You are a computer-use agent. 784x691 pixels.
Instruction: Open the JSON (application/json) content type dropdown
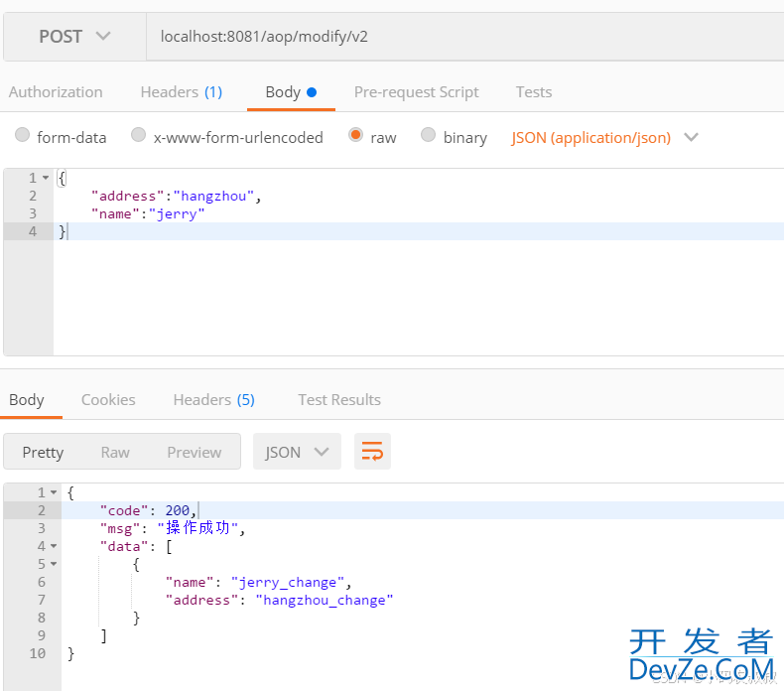(604, 138)
